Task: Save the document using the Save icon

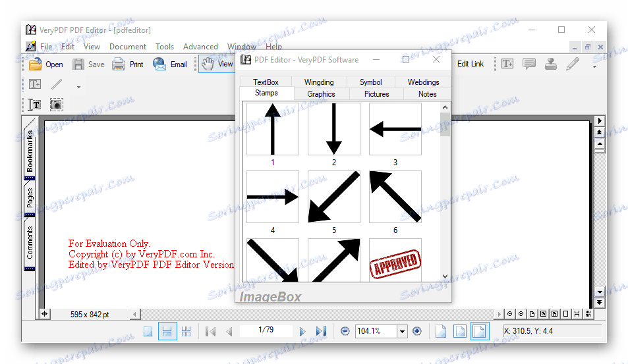Action: [x=88, y=64]
